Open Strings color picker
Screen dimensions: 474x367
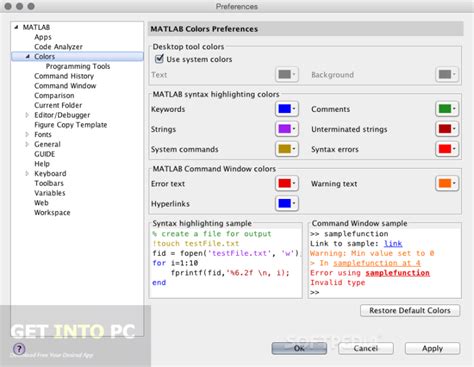tap(287, 129)
